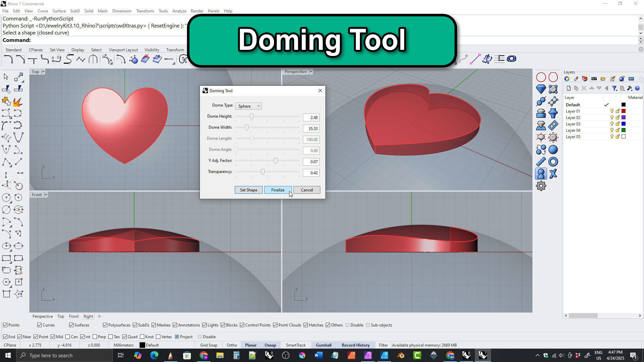
Task: Open the Surface menu
Action: click(59, 11)
